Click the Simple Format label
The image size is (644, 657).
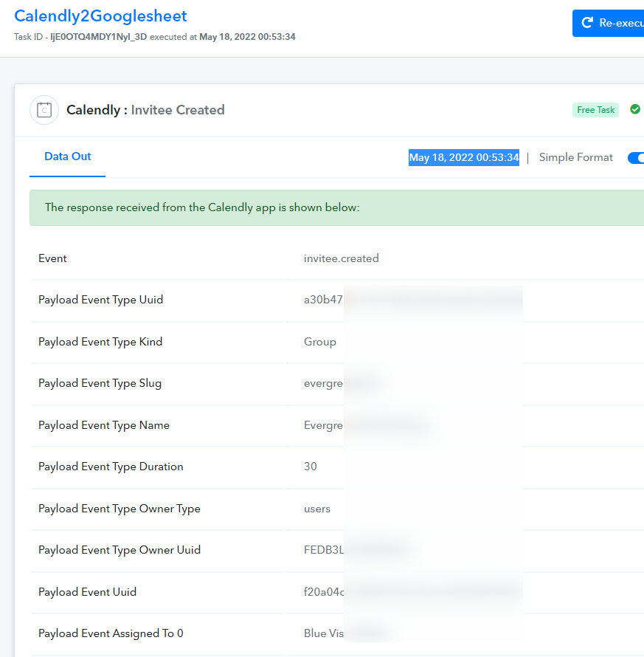pyautogui.click(x=575, y=157)
